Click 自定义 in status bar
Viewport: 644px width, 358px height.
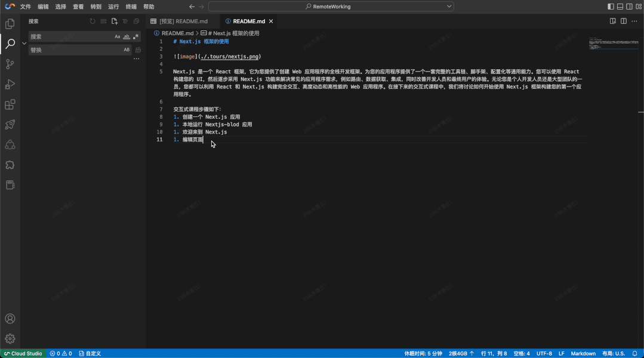pos(90,353)
